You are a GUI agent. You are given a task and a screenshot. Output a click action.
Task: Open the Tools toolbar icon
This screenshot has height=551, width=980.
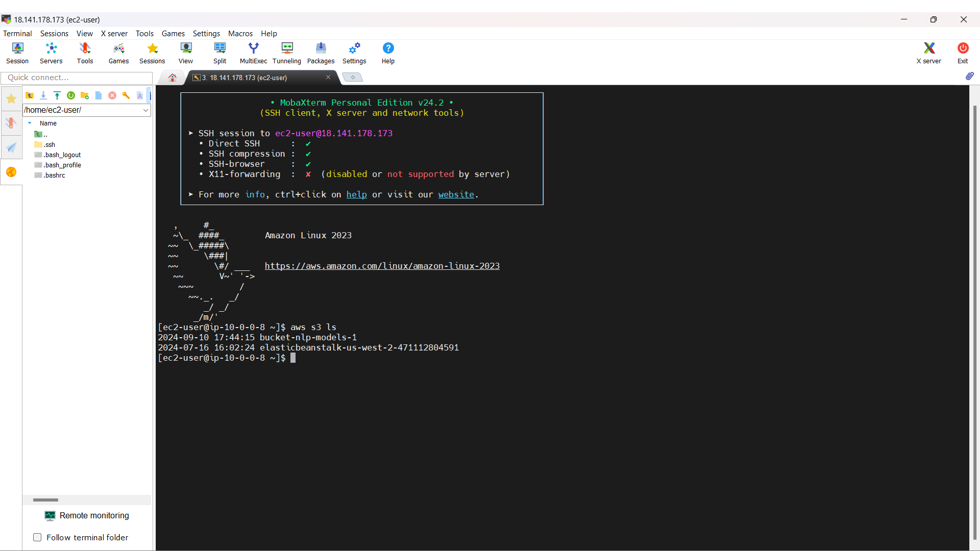(85, 53)
